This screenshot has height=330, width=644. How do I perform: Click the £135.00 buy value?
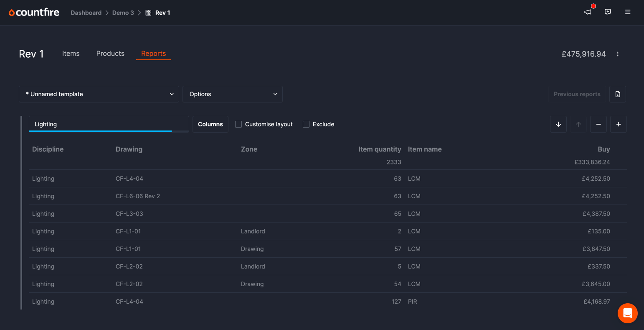coord(598,231)
